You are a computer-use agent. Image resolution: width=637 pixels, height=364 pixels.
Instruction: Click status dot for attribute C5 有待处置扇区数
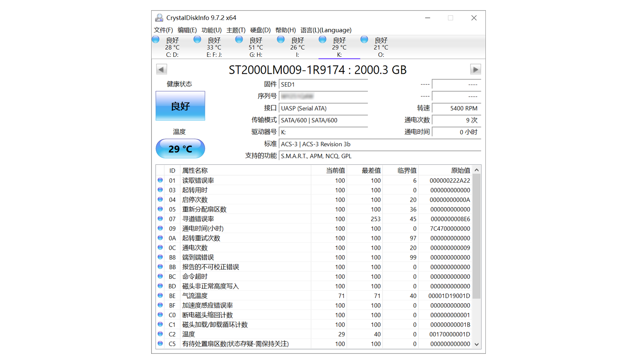160,344
